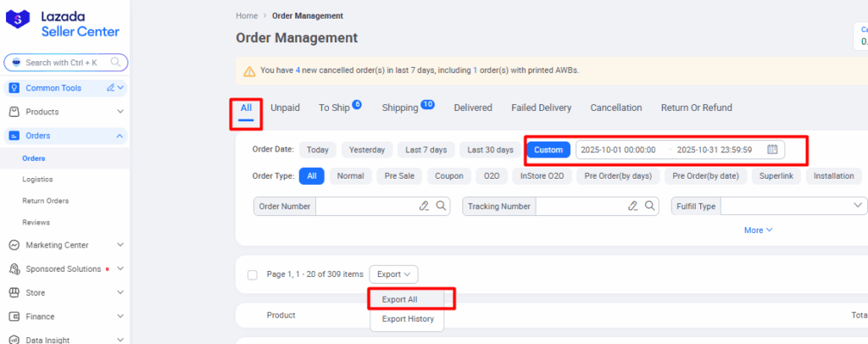
Task: Click the end date 2025-10-31 field
Action: pyautogui.click(x=715, y=150)
